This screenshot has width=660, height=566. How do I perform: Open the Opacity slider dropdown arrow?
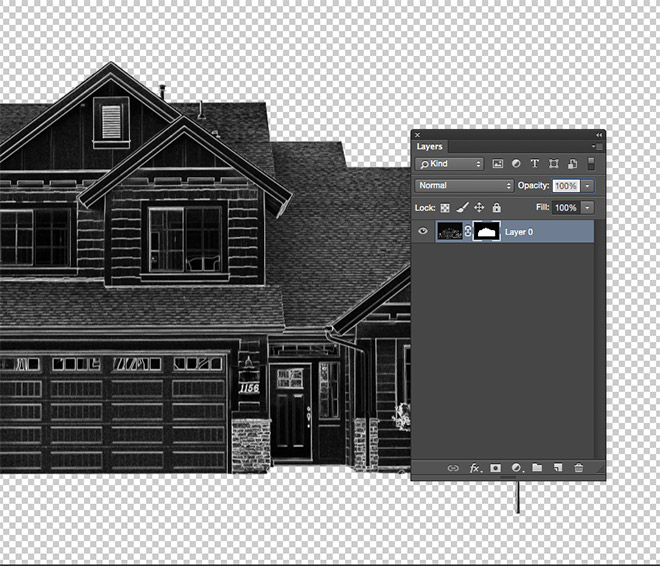pyautogui.click(x=587, y=186)
